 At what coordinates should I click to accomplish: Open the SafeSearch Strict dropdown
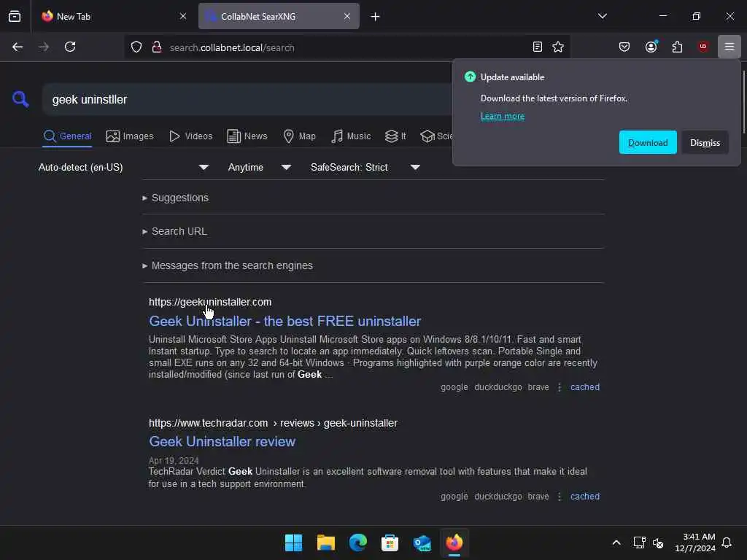pos(365,167)
